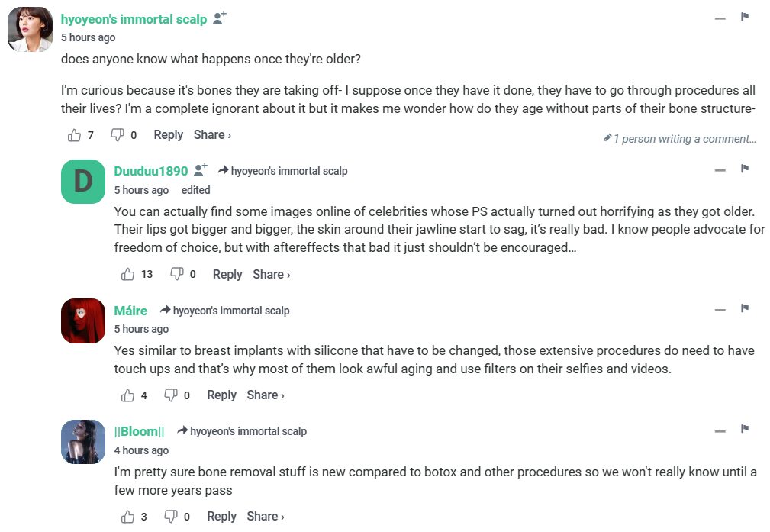Upvote hyoyeon's immortal scalp's comment
This screenshot has height=532, width=770.
point(75,135)
